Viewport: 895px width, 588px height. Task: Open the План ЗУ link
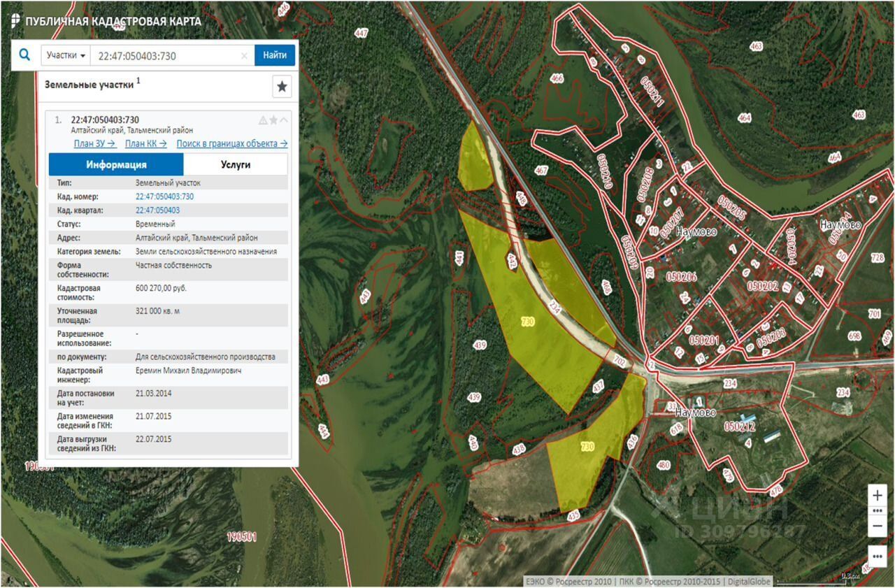[95, 143]
